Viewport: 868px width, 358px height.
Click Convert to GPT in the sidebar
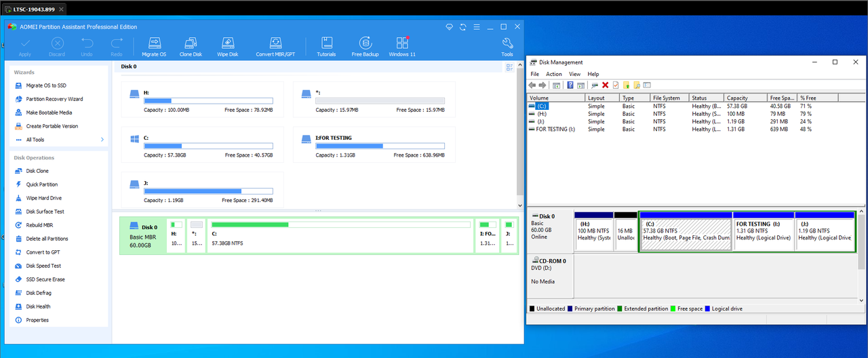43,252
